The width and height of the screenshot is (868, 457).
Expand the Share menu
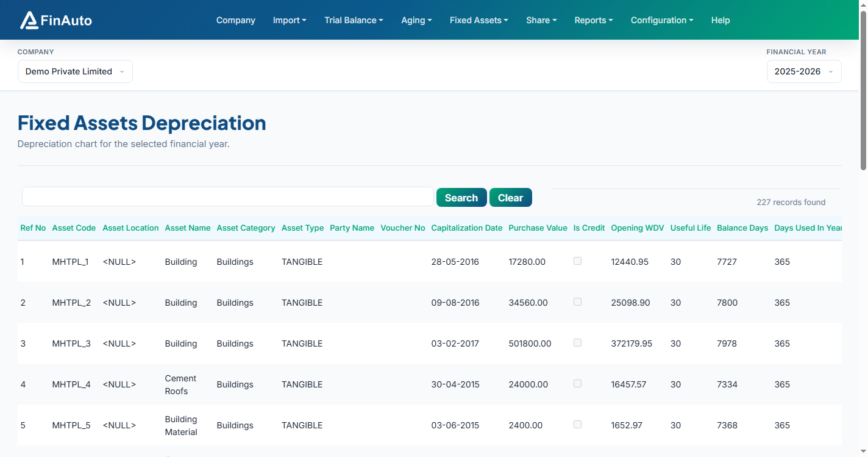tap(541, 20)
